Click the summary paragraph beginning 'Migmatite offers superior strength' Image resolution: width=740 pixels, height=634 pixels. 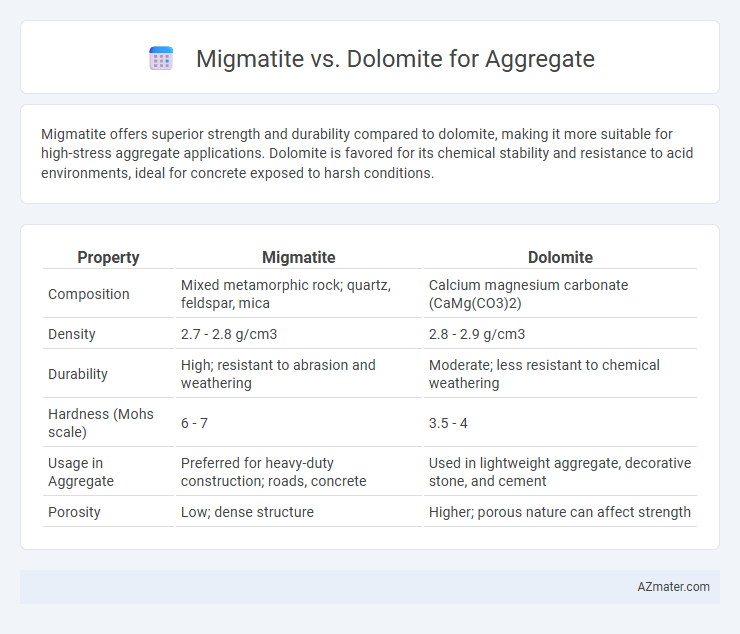click(x=367, y=153)
